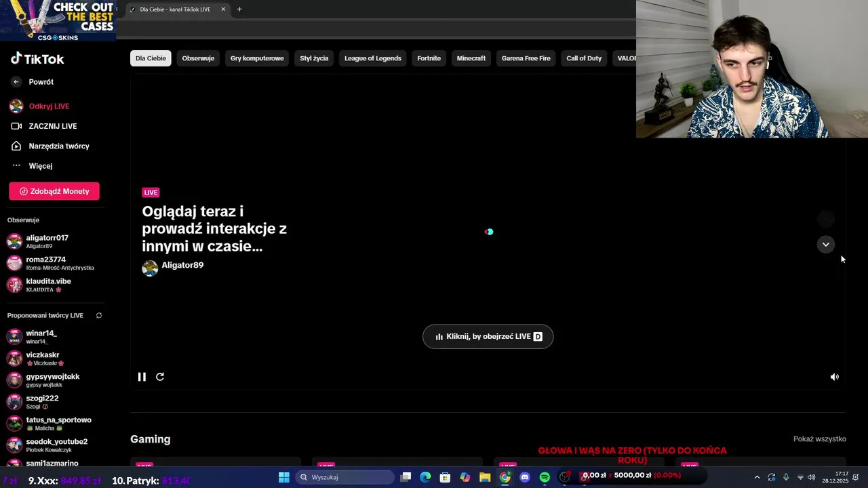
Task: Open Spotify from taskbar
Action: [x=545, y=477]
